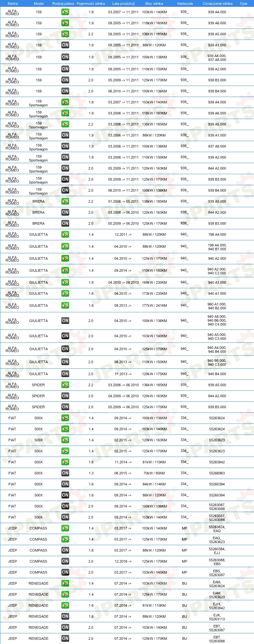
Task: Select production date 06.2015 ->
Action: pos(123,473)
